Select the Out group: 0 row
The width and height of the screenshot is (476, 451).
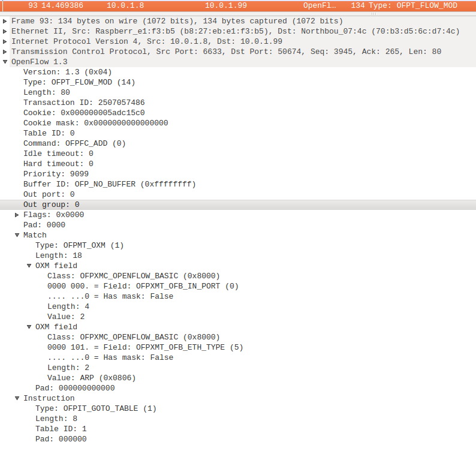[51, 205]
